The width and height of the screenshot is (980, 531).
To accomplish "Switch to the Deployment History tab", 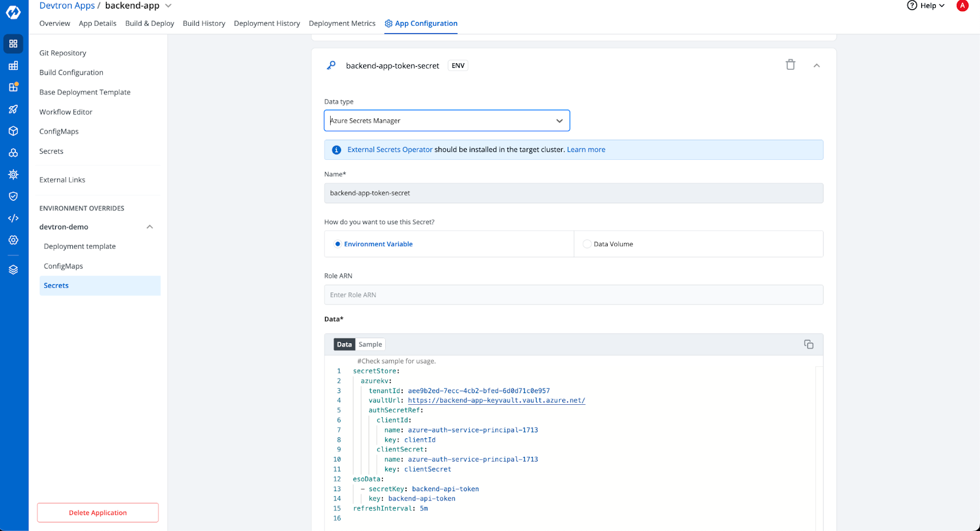I will click(267, 23).
